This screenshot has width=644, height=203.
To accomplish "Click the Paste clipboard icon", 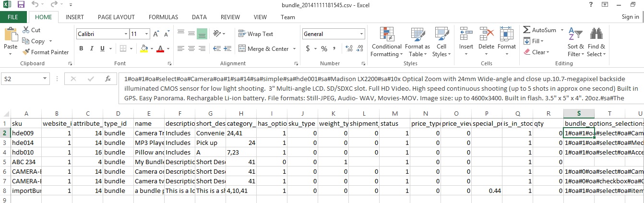I will pos(11,35).
